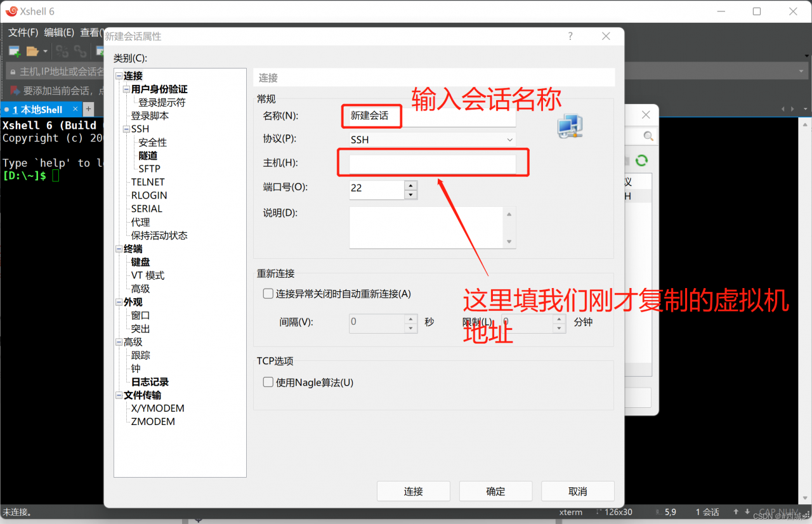Select 登录提示符 in the category tree
The width and height of the screenshot is (812, 524).
click(162, 102)
